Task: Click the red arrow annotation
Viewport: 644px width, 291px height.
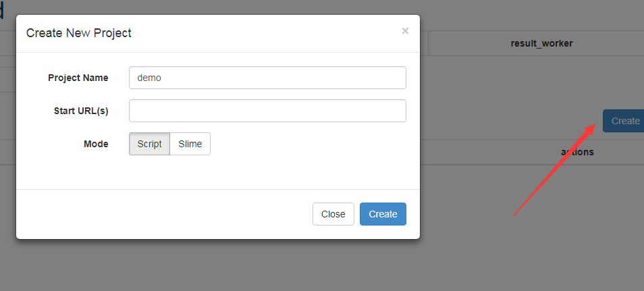Action: click(x=554, y=169)
